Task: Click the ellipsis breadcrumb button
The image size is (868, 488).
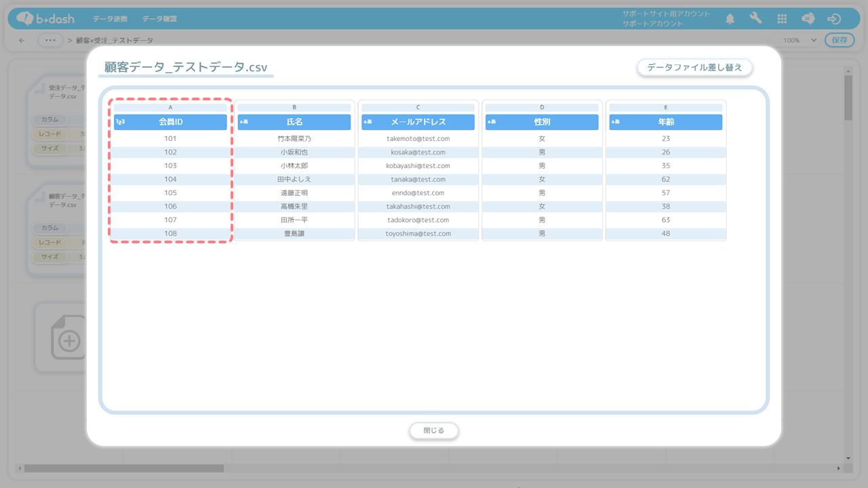Action: 50,41
